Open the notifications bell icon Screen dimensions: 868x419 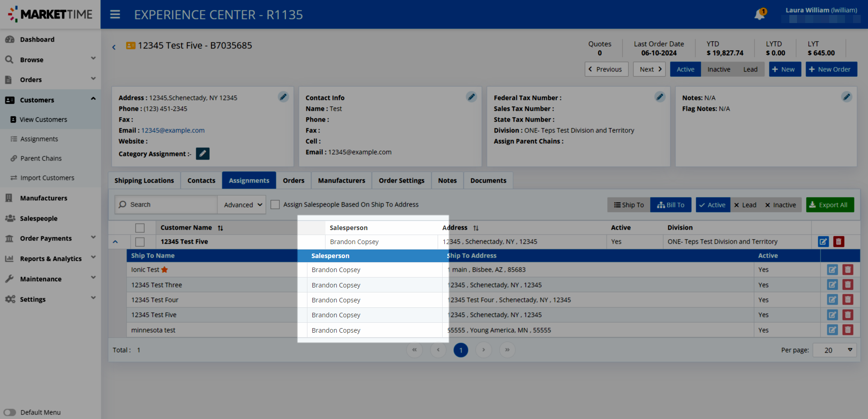pos(759,14)
